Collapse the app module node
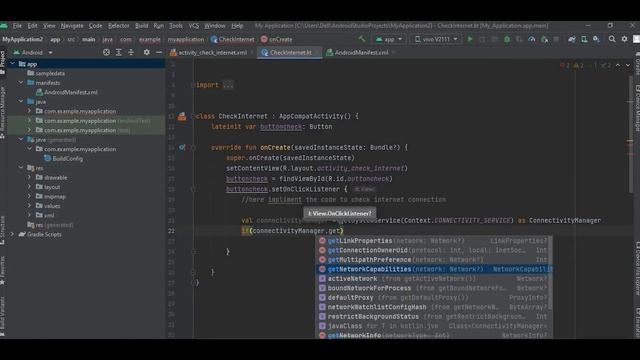 tap(13, 64)
